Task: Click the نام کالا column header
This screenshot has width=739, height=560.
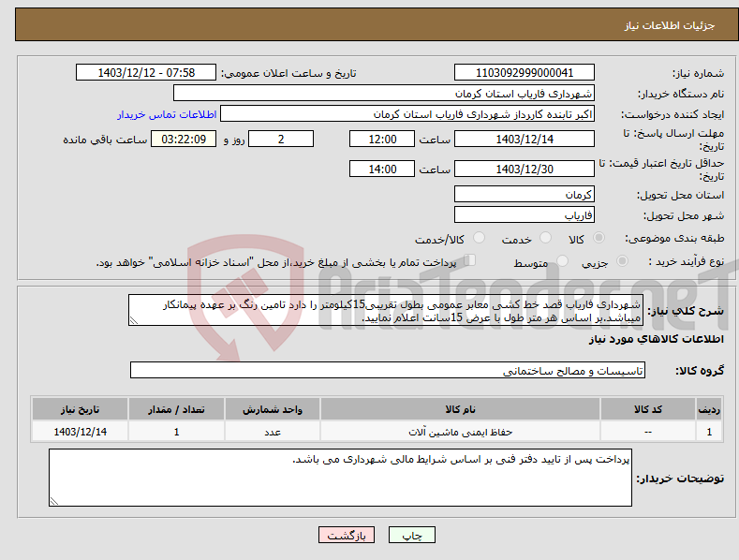Action: 460,409
